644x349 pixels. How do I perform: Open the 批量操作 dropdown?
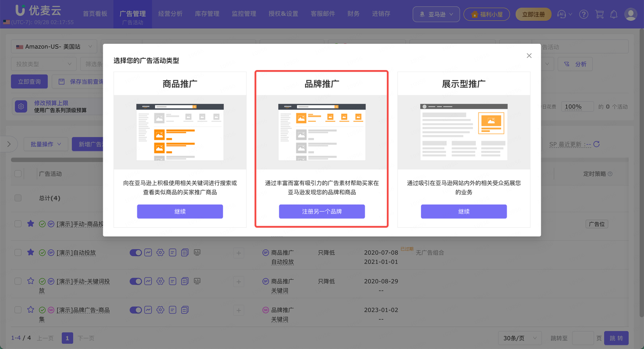tap(46, 144)
